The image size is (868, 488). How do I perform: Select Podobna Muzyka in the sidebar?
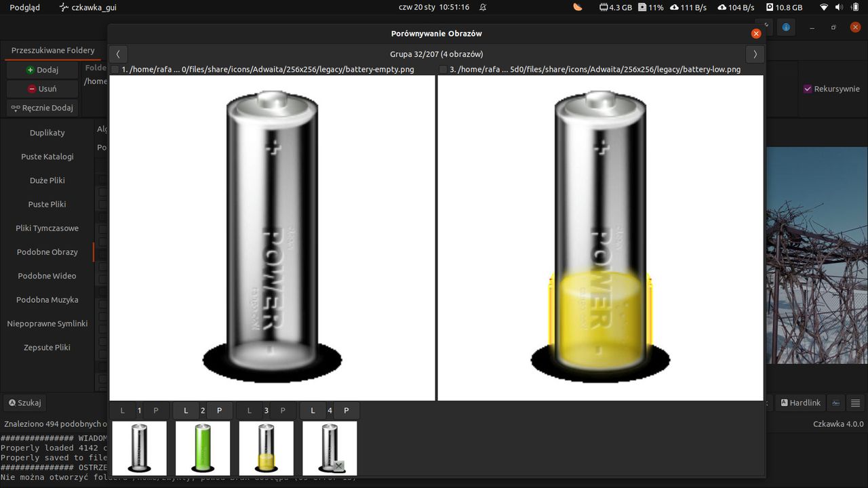(47, 300)
